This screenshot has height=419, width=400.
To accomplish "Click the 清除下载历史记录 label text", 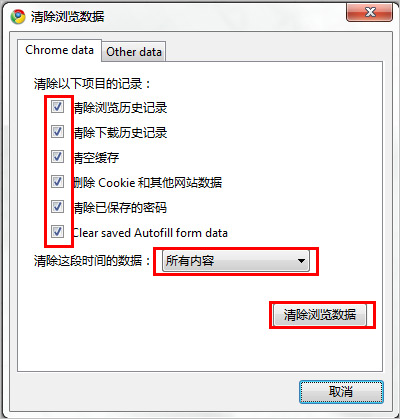I will [x=120, y=133].
